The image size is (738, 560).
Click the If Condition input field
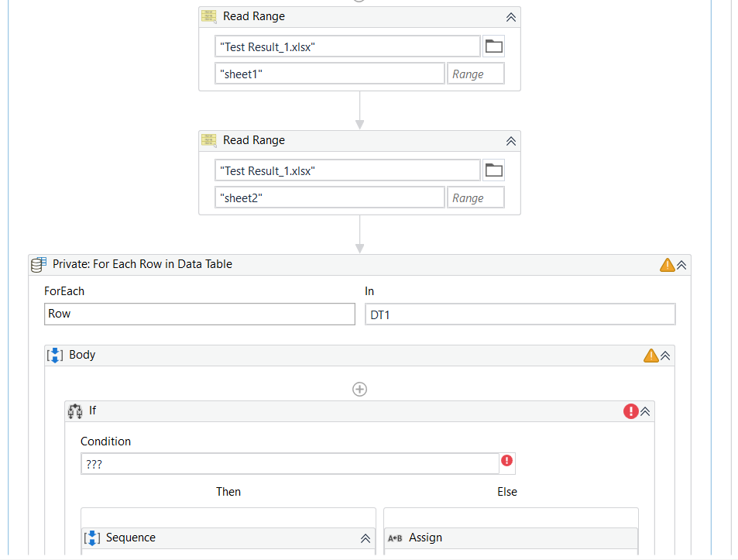(x=290, y=464)
